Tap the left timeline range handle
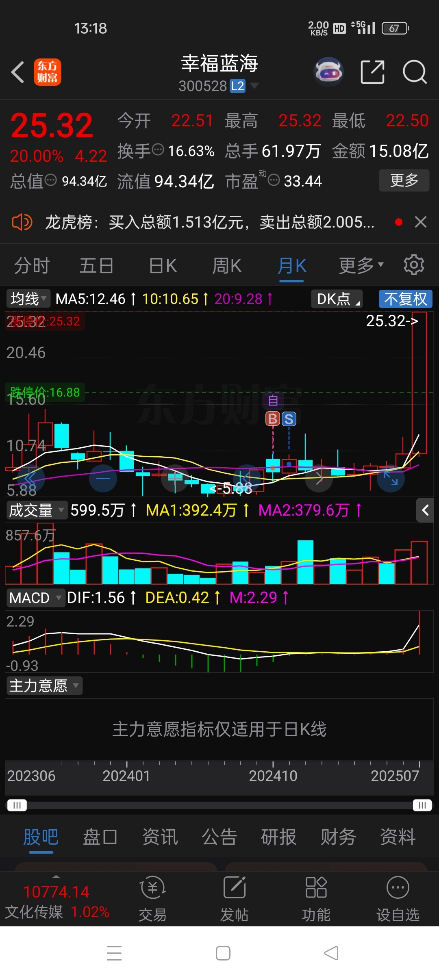This screenshot has height=980, width=439. (17, 805)
